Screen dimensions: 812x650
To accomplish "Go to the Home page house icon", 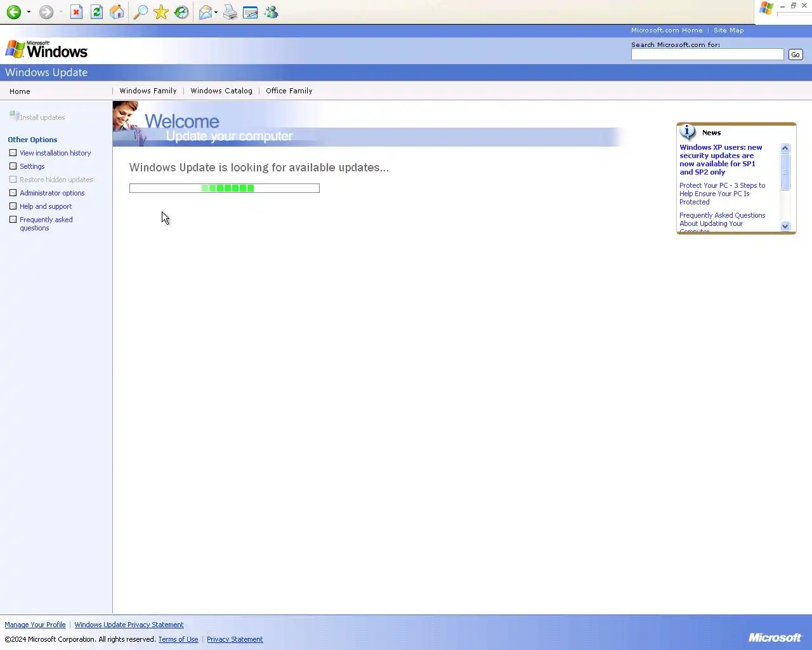I will pyautogui.click(x=117, y=12).
